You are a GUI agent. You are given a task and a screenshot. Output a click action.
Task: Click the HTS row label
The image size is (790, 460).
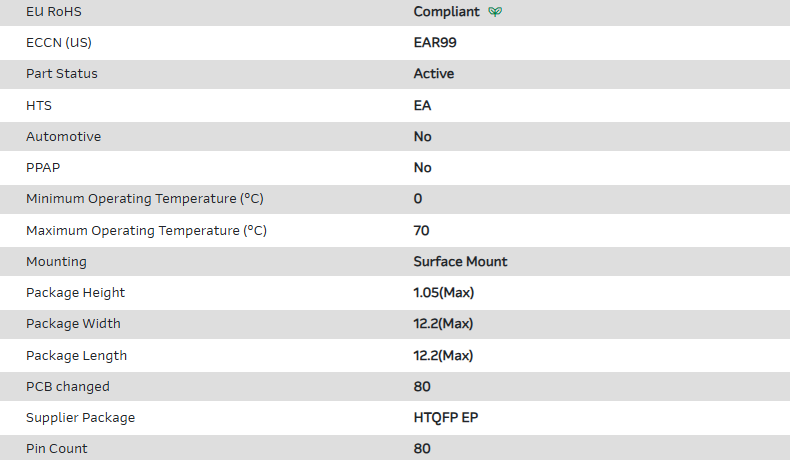click(38, 105)
